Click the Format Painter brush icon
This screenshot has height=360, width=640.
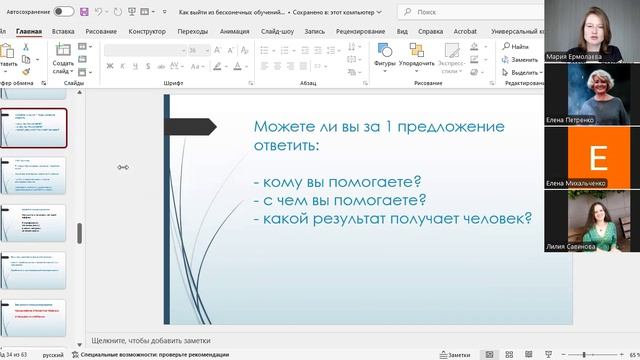point(26,72)
